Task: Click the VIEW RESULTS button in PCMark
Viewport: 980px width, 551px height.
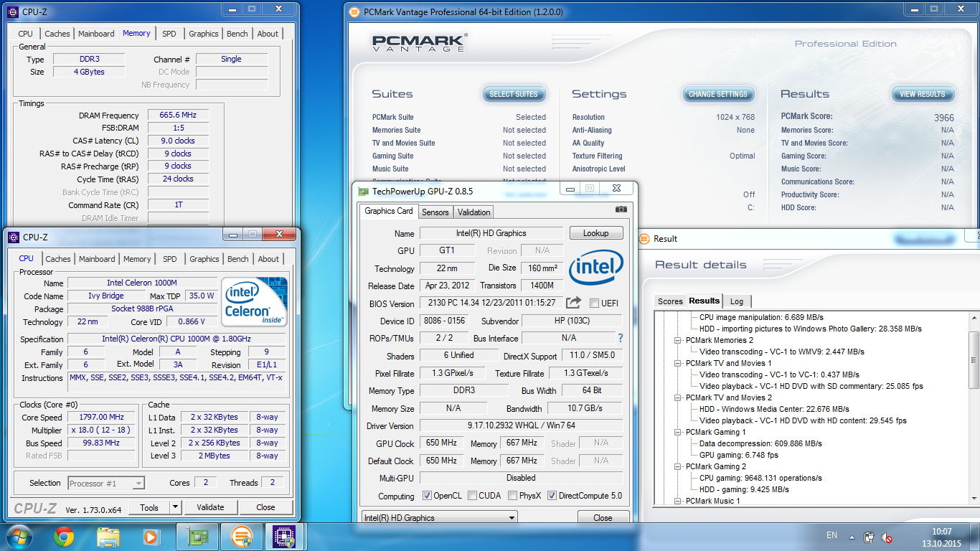Action: tap(923, 94)
